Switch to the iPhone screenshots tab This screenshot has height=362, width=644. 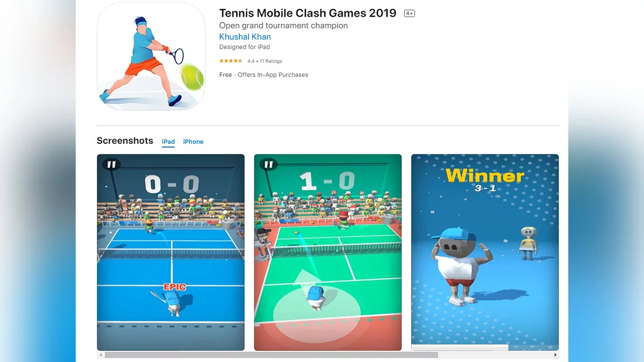pos(193,142)
